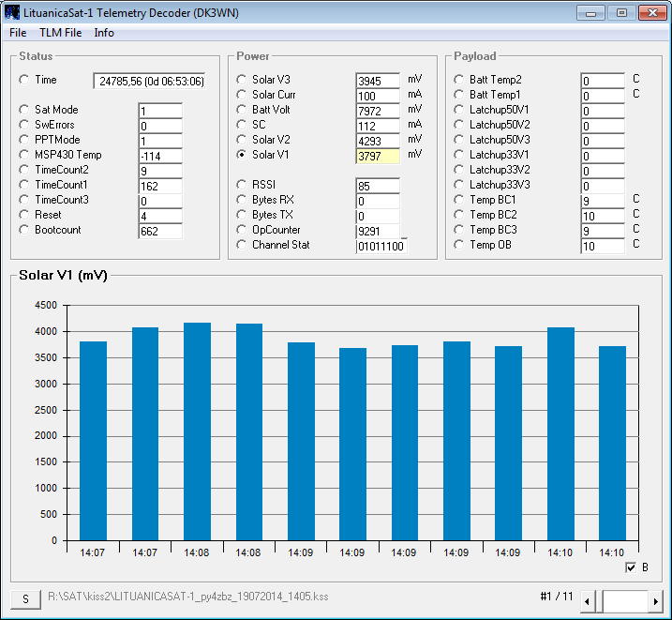The width and height of the screenshot is (672, 620).
Task: Click the MSP430 Temp value field -114
Action: click(160, 156)
